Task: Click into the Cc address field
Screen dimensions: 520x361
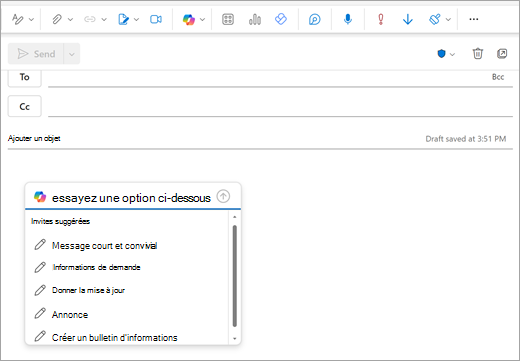Action: coord(280,107)
